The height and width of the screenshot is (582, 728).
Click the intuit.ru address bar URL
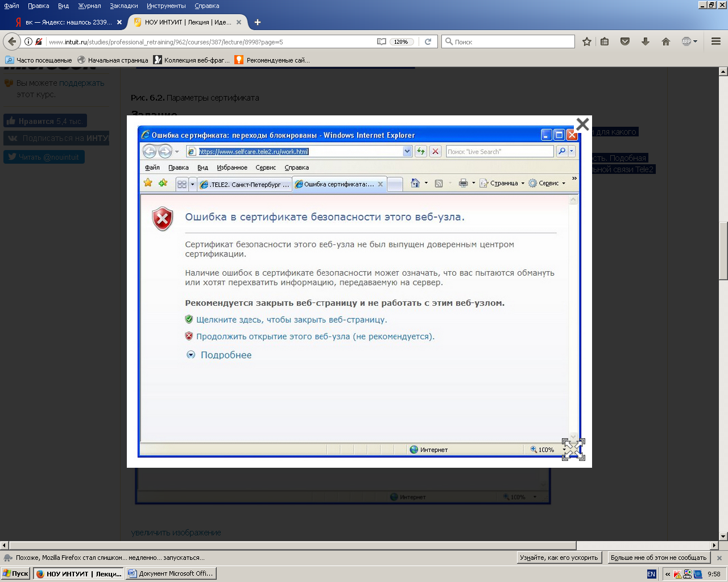point(166,42)
